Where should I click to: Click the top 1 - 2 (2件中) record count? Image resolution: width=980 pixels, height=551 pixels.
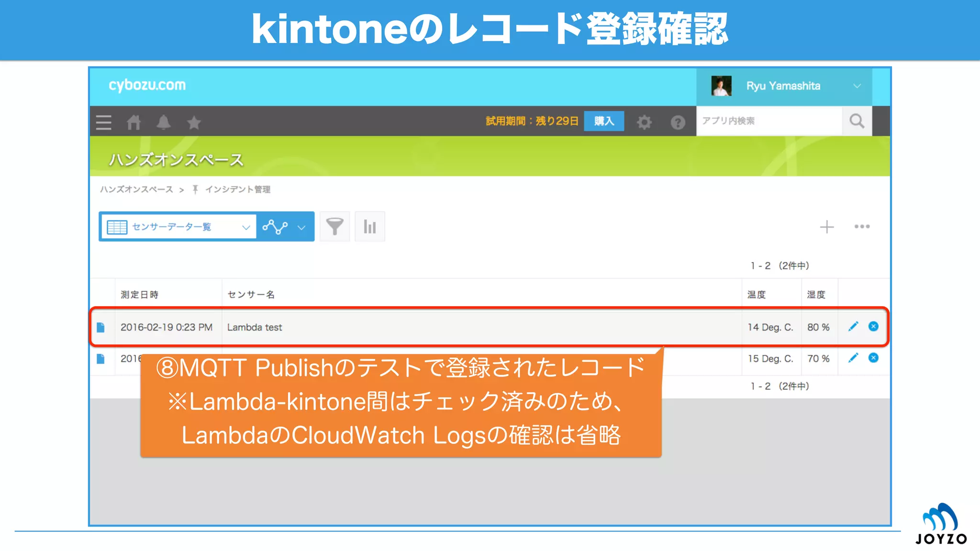(780, 265)
